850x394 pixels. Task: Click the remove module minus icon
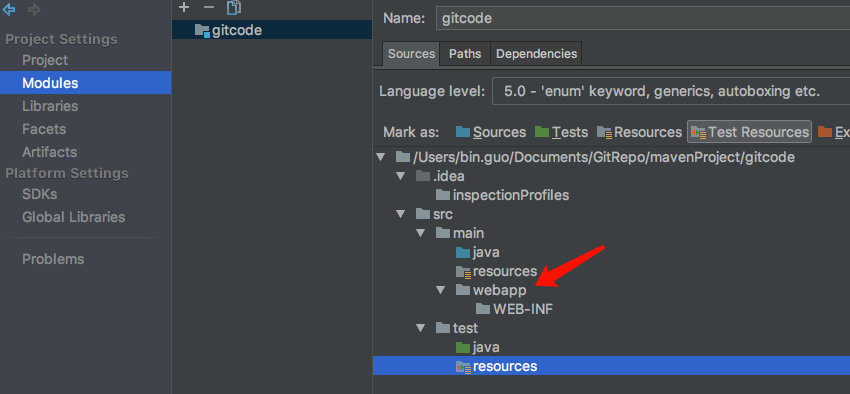coord(209,8)
